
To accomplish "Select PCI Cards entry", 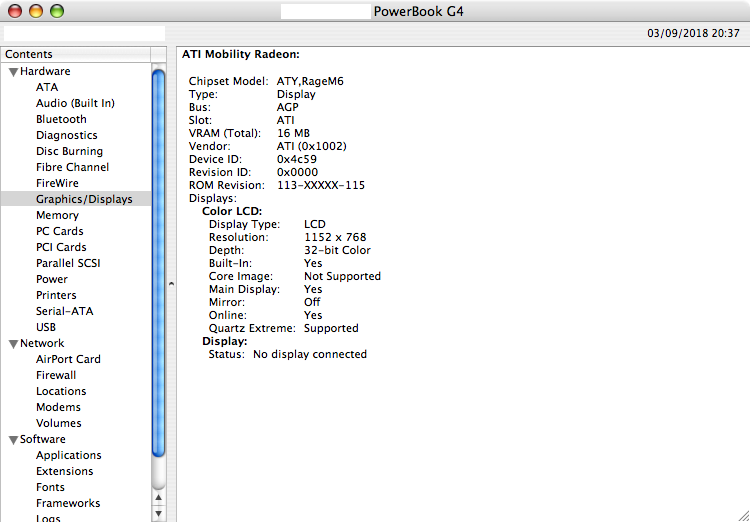I will 61,247.
